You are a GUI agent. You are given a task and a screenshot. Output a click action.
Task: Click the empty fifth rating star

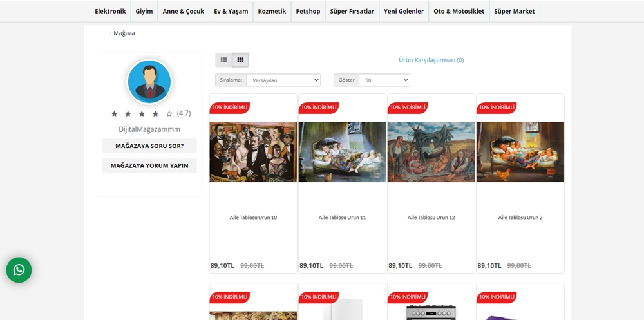(x=169, y=114)
